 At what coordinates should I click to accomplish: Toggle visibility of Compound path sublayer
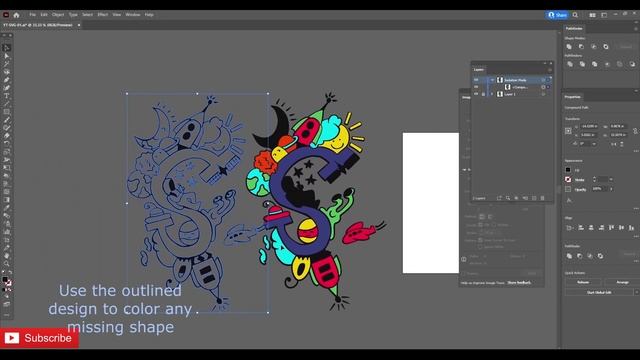click(476, 87)
